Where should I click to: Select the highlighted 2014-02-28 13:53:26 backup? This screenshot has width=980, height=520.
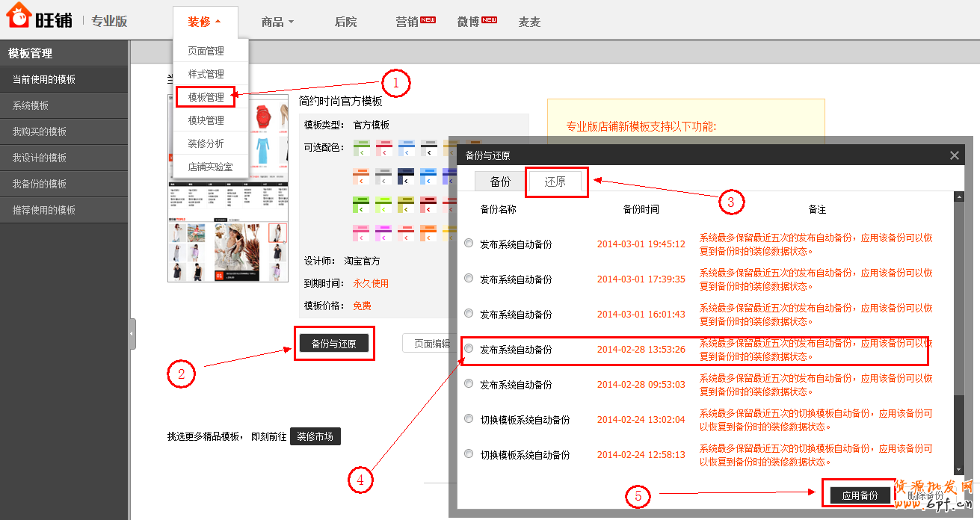[x=468, y=349]
